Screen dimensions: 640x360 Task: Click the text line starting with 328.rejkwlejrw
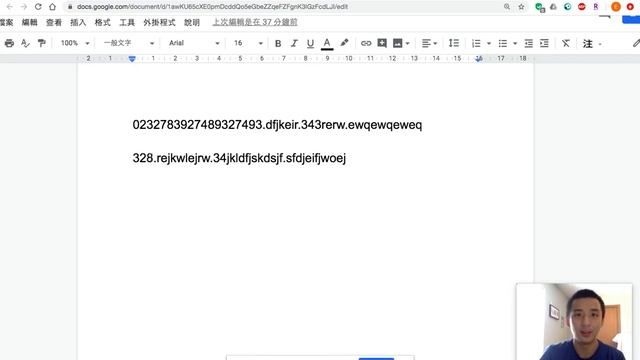point(239,158)
